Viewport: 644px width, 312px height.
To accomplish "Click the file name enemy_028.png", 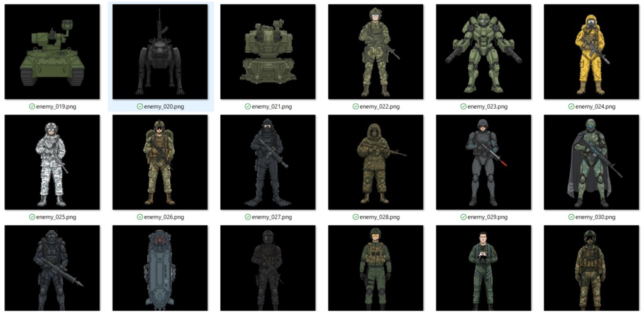I will 380,217.
